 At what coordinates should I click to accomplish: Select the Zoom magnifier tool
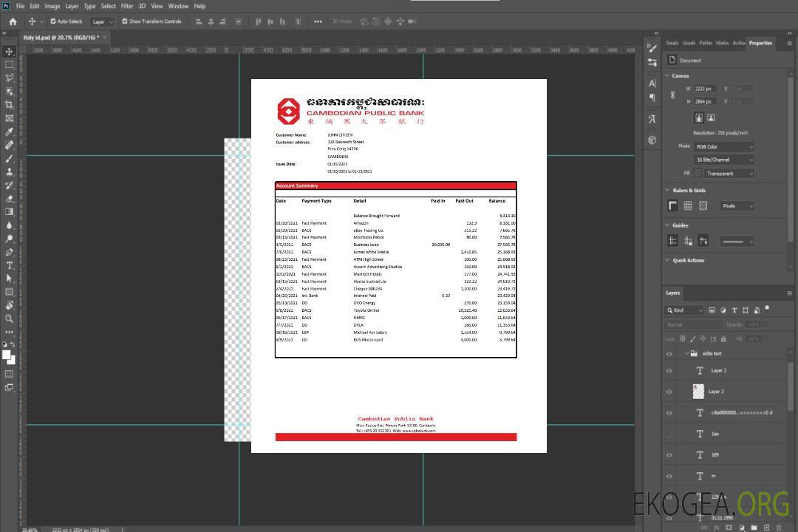pos(9,318)
